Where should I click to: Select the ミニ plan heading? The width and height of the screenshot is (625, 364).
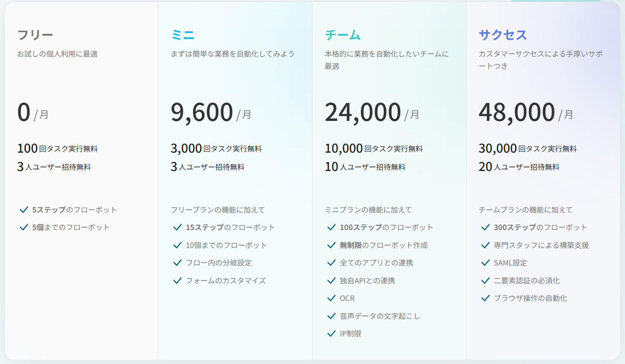click(x=183, y=35)
